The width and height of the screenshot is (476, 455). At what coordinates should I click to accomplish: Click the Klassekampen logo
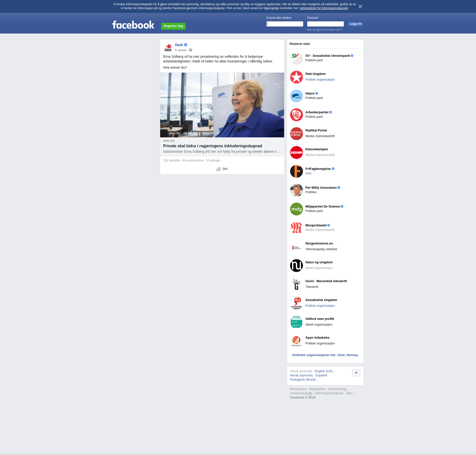click(x=297, y=152)
